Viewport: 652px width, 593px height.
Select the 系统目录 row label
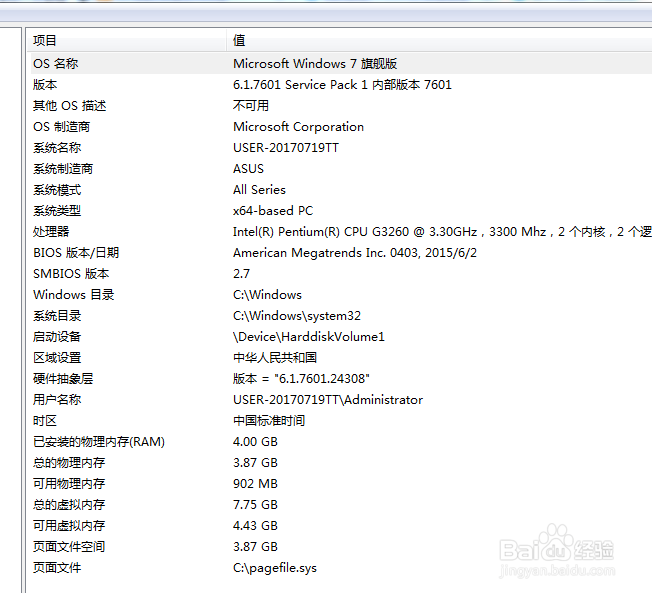57,316
